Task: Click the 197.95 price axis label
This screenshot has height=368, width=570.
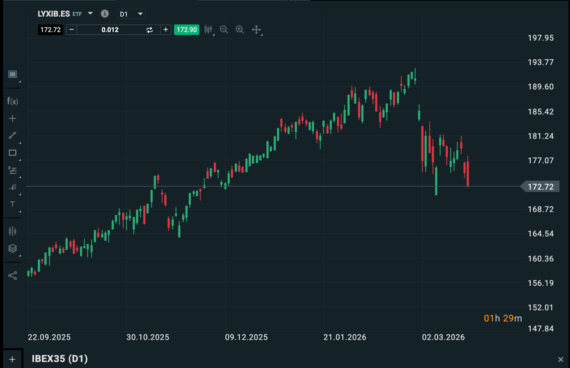Action: (541, 38)
